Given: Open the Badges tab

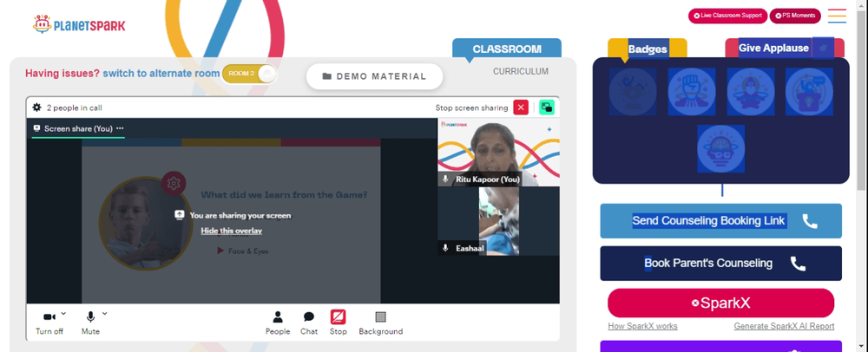Looking at the screenshot, I should coord(648,49).
